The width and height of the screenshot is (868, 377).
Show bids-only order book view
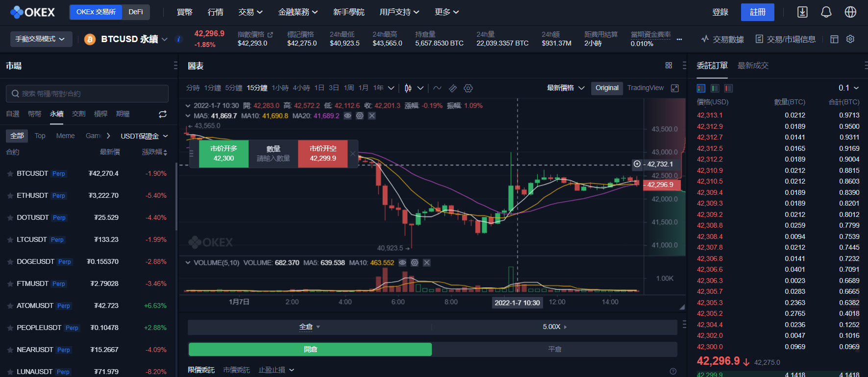[715, 88]
